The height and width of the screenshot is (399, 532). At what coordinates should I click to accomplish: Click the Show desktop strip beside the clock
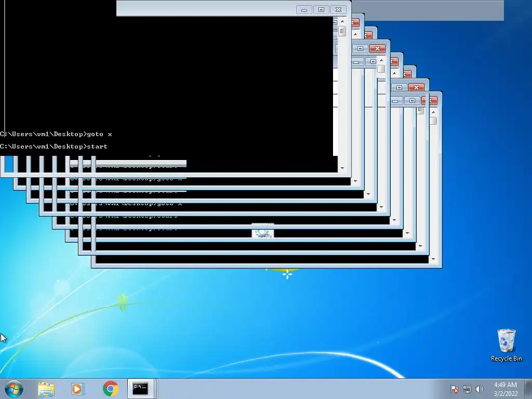point(528,389)
